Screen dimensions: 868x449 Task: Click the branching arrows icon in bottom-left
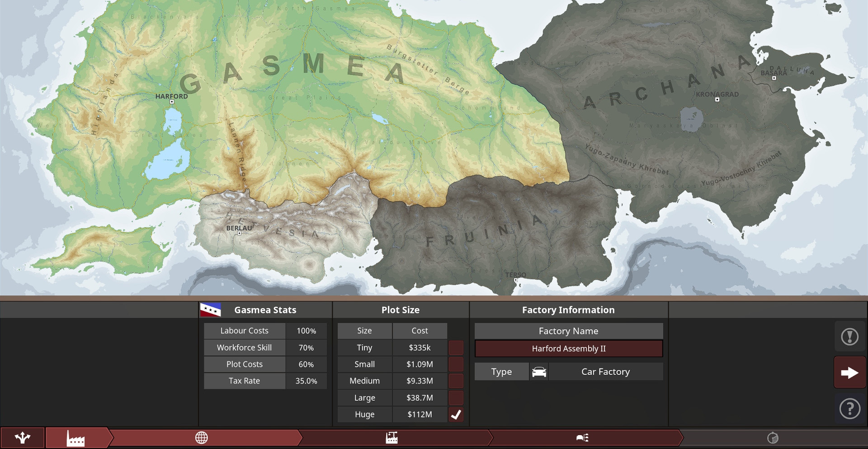(22, 438)
